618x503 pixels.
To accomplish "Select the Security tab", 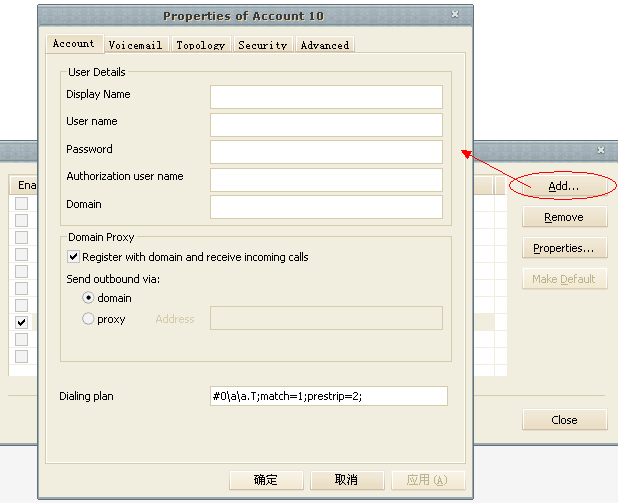I will coord(263,45).
